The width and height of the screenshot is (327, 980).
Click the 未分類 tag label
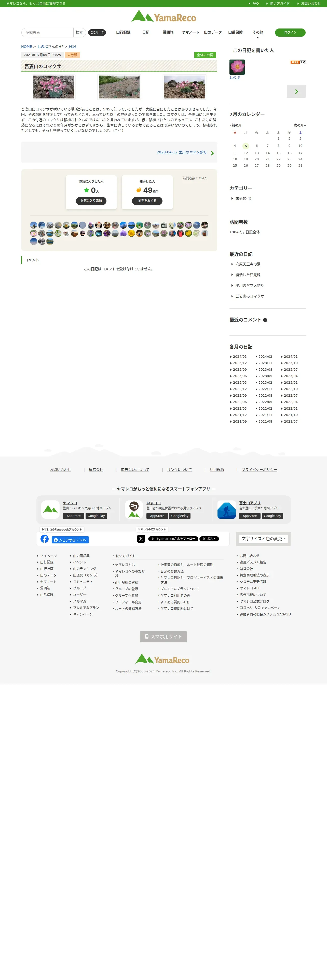pyautogui.click(x=72, y=55)
